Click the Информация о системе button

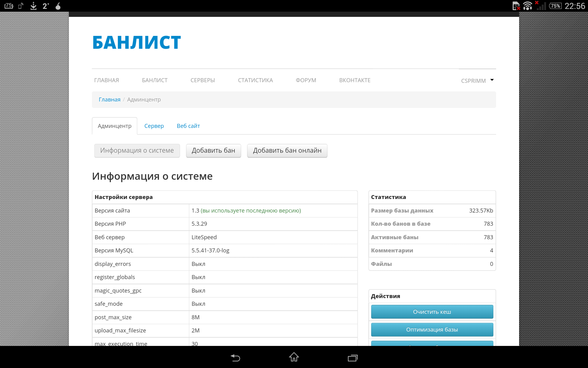(x=137, y=151)
